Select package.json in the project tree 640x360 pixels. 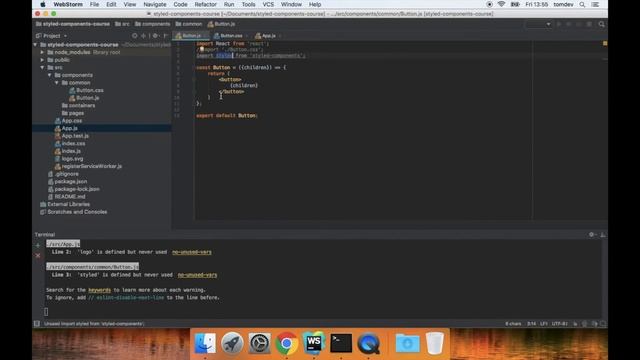click(67, 182)
